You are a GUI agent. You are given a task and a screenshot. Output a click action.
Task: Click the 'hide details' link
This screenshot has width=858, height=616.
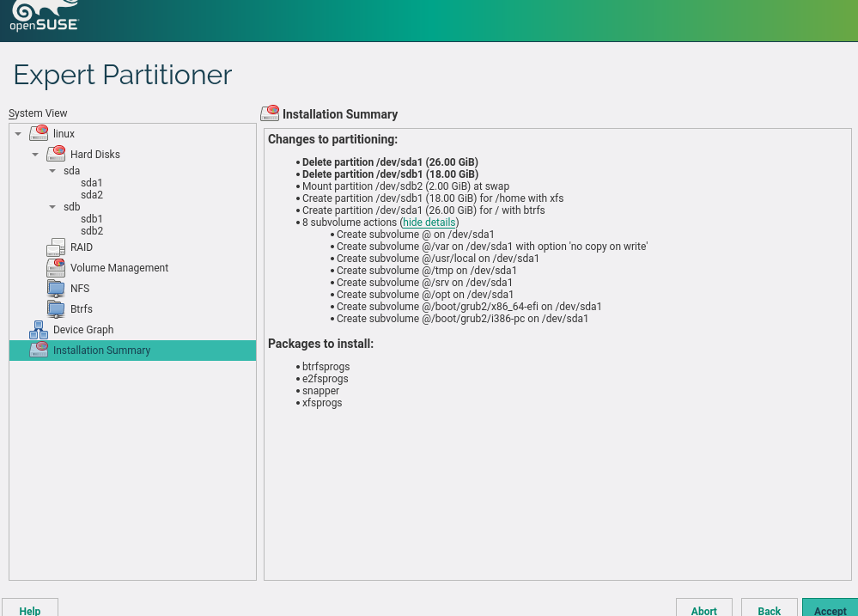coord(429,223)
